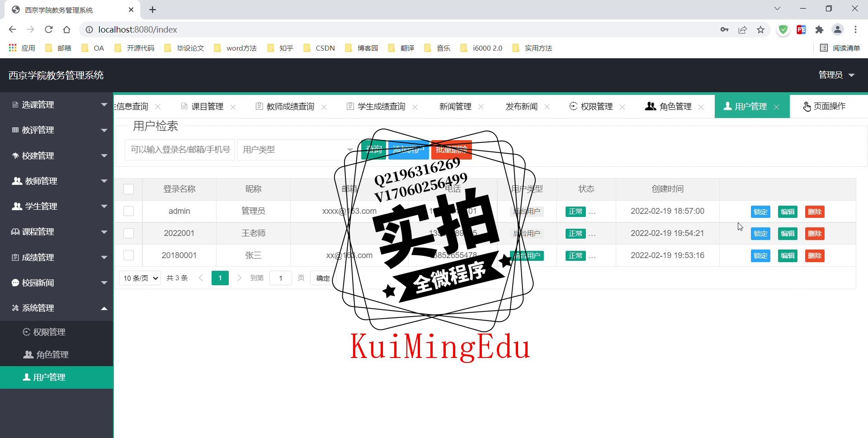Screen dimensions: 868x438
Task: Open the 管理员 account dropdown
Action: [x=836, y=75]
